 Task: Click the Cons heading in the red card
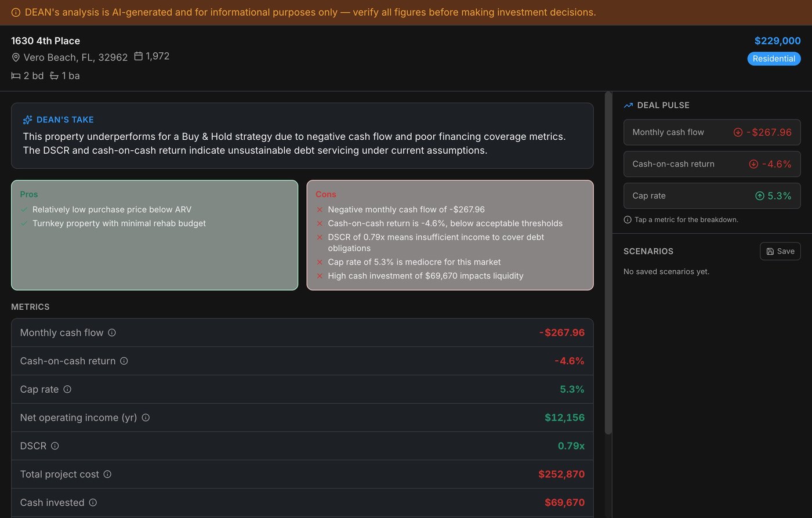pos(326,194)
